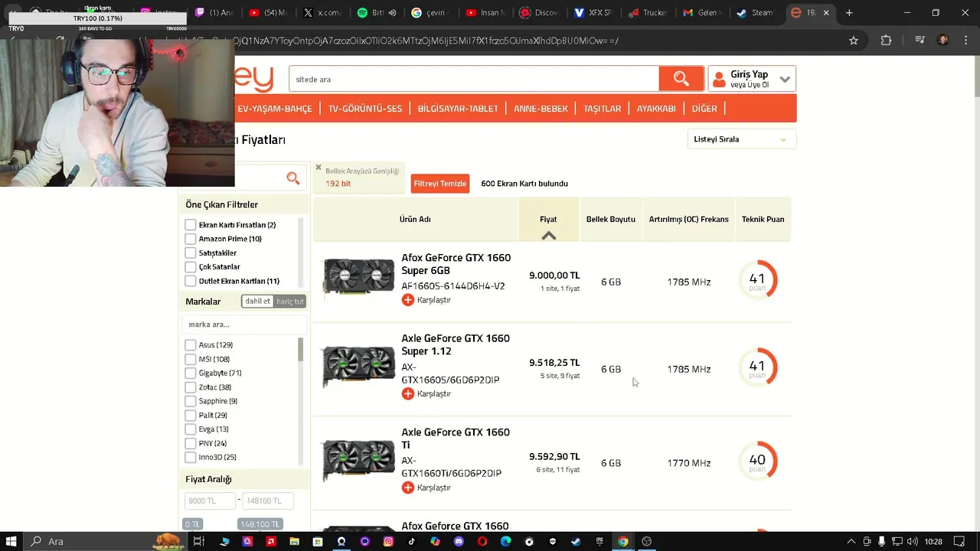The width and height of the screenshot is (980, 551).
Task: Bookmark this page with the star icon
Action: pos(854,41)
